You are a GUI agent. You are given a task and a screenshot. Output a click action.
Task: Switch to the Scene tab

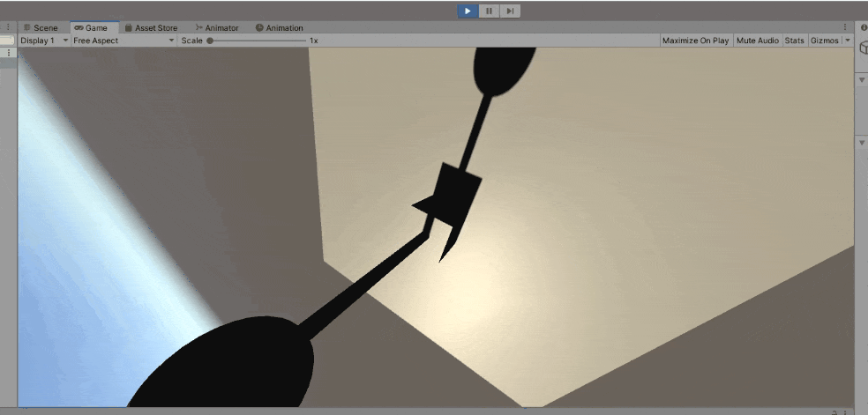point(41,27)
